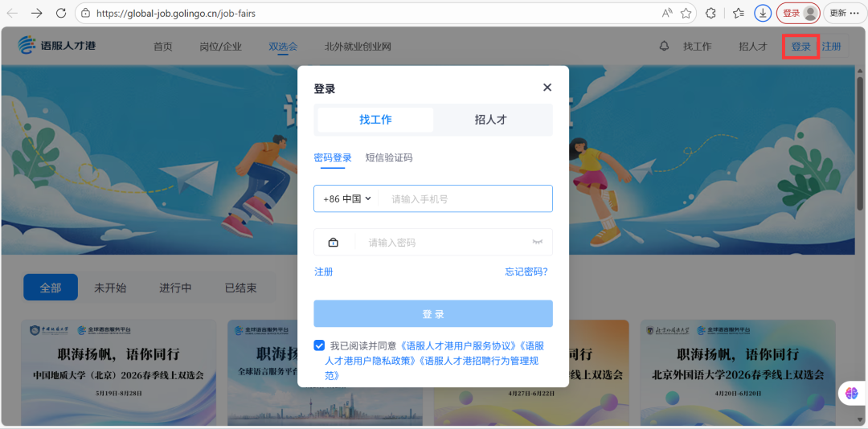Click the blue 登录 submit button
Image resolution: width=868 pixels, height=429 pixels.
pyautogui.click(x=433, y=314)
